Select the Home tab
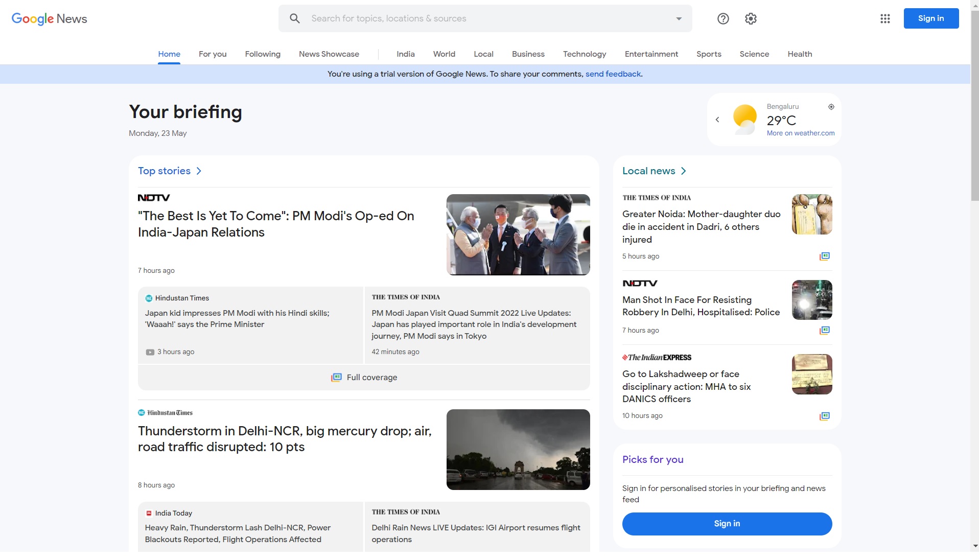The height and width of the screenshot is (560, 979). (169, 54)
